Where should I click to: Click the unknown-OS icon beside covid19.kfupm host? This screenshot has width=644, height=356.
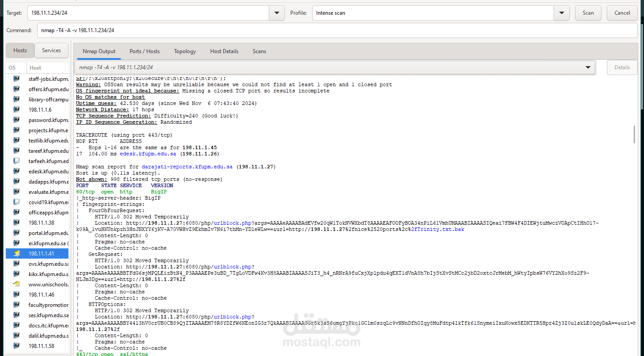click(x=17, y=202)
